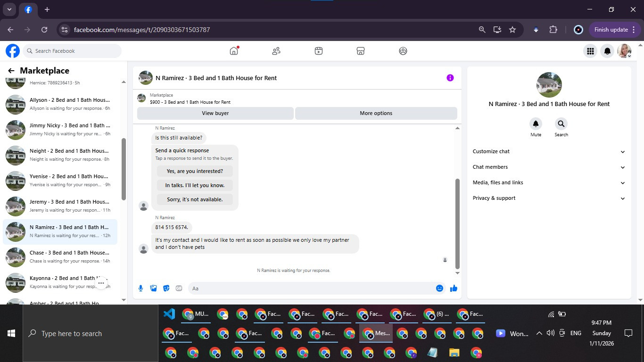
Task: Choose a GIF in the composer
Action: point(179,288)
